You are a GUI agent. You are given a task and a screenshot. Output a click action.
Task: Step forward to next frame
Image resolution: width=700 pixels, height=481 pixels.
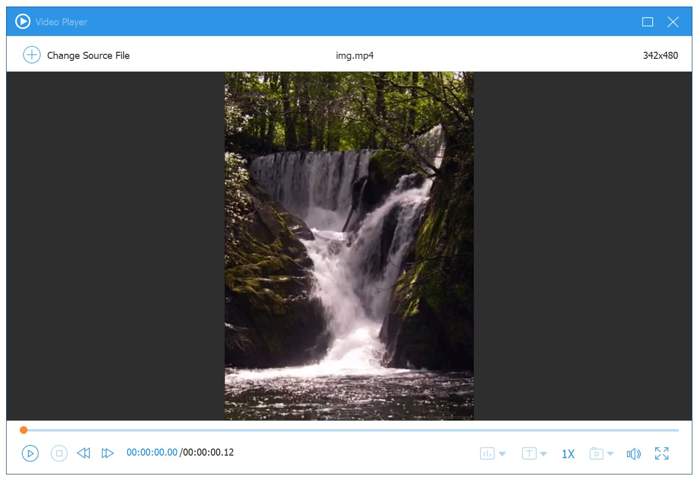tap(108, 453)
